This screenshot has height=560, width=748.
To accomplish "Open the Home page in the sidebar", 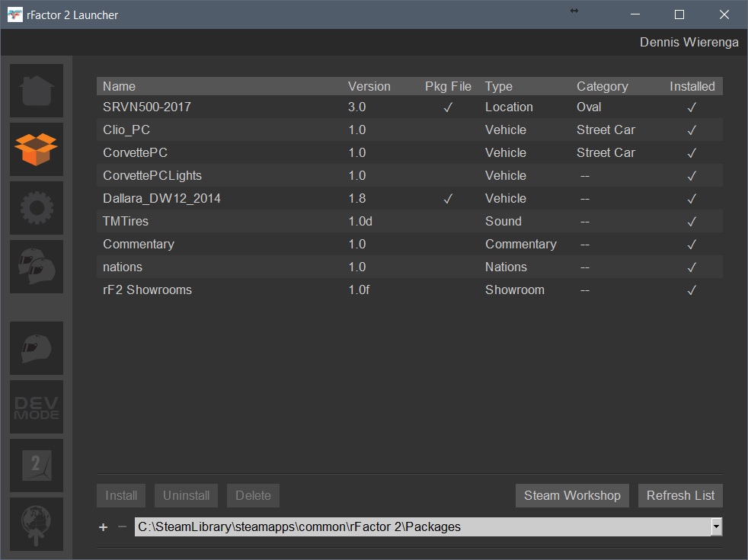I will coord(37,91).
